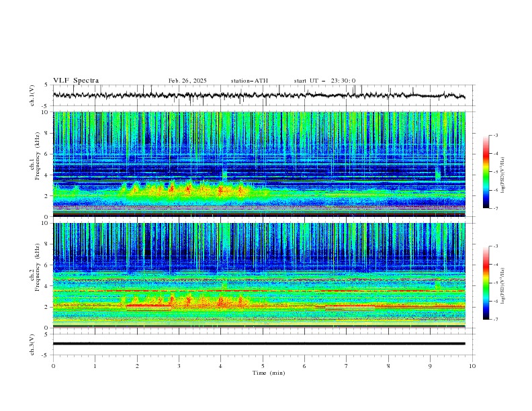
Task: Click the "ch.3(V)" axis label
Action: click(32, 345)
